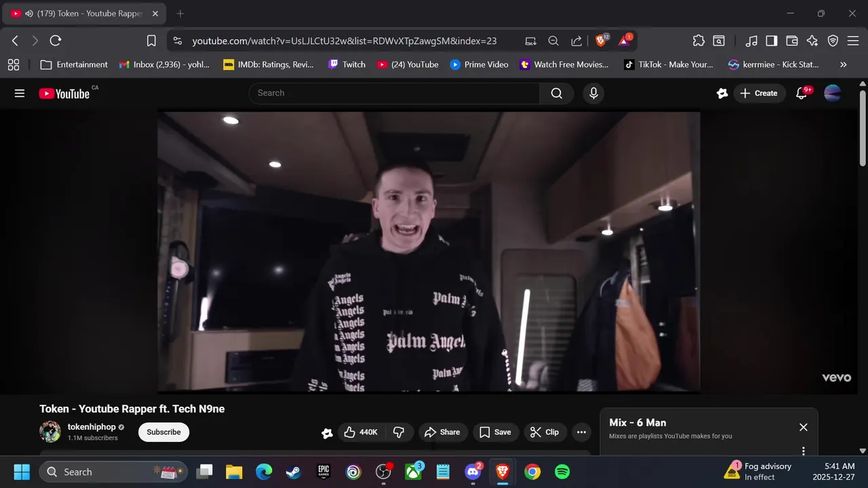The image size is (868, 488).
Task: Focus the YouTube search field
Action: click(x=394, y=94)
